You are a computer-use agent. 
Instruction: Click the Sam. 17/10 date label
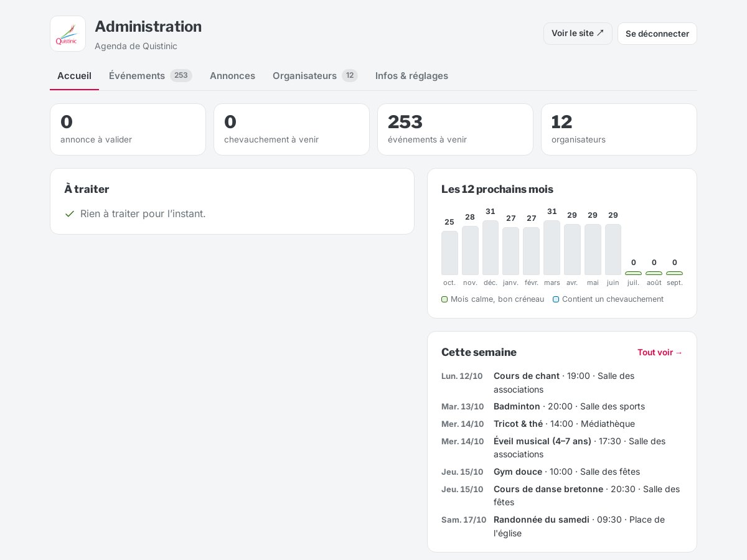pyautogui.click(x=464, y=520)
